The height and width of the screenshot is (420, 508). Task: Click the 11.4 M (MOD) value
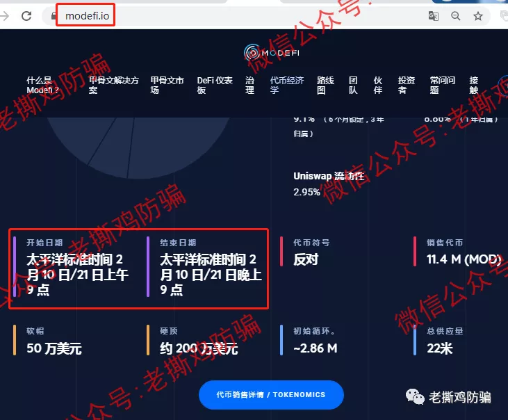click(464, 259)
